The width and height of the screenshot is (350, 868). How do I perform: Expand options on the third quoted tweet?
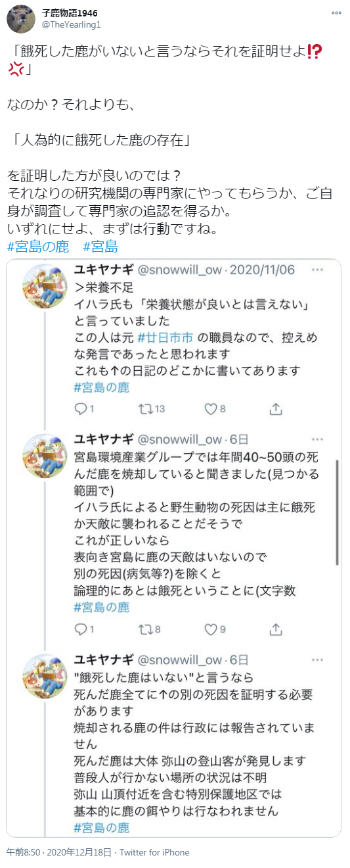point(317,660)
